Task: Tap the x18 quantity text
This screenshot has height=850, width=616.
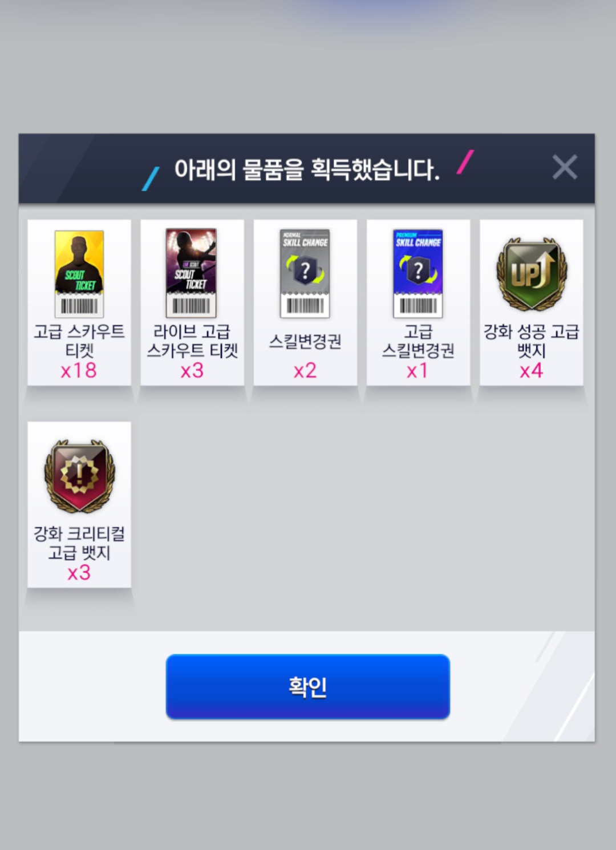Action: point(79,371)
